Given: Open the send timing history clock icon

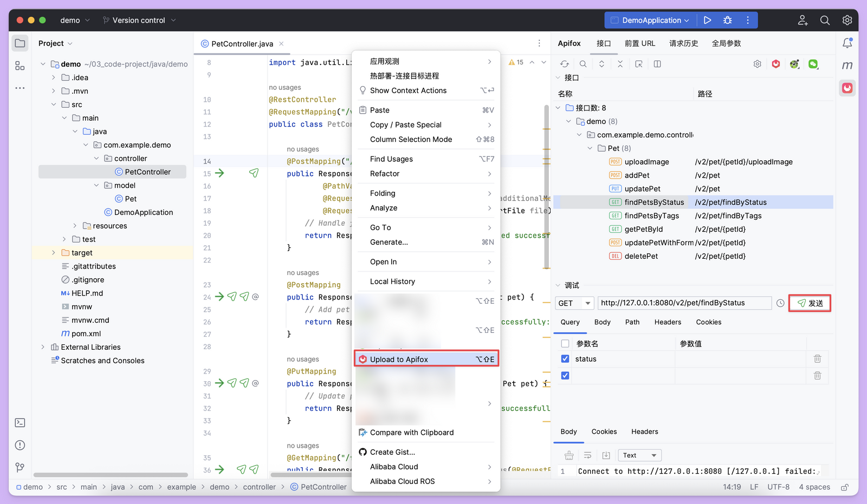Looking at the screenshot, I should [780, 303].
